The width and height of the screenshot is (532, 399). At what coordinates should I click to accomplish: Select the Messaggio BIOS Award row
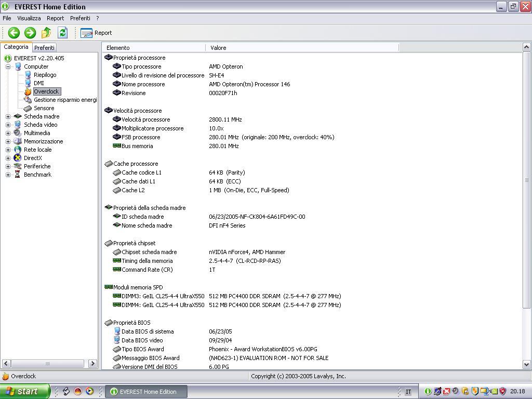point(220,357)
